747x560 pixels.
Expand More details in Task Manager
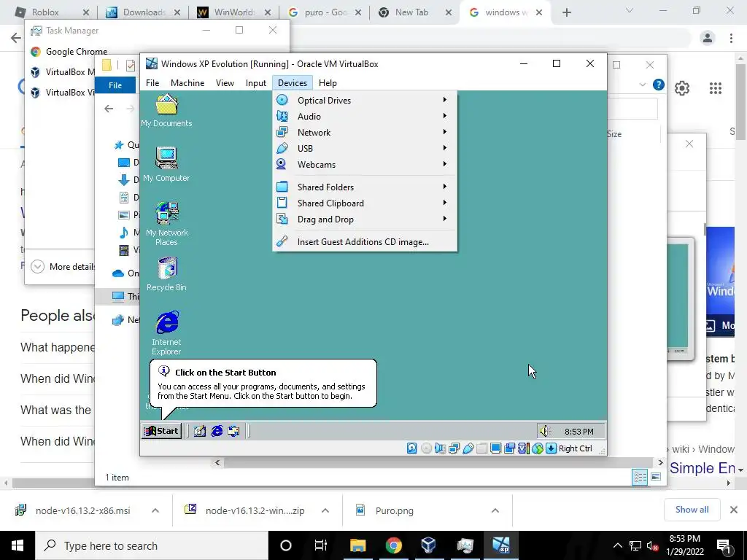38,266
